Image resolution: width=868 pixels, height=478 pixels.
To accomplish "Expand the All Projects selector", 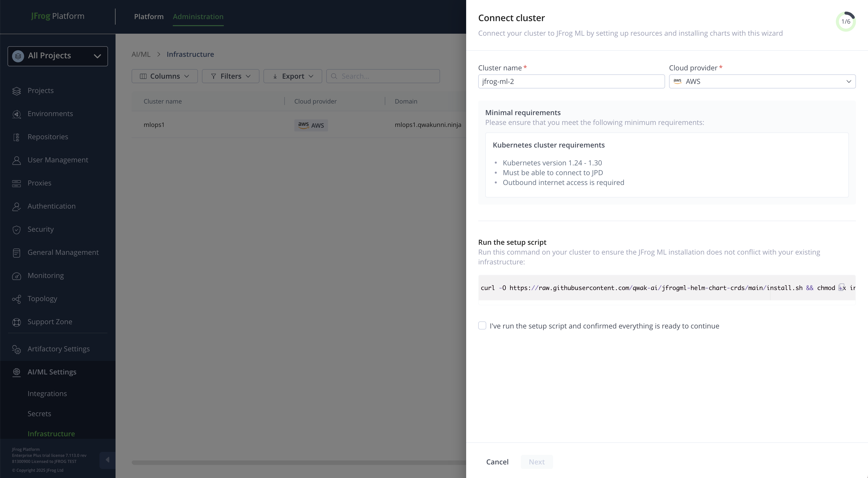I will click(x=58, y=56).
